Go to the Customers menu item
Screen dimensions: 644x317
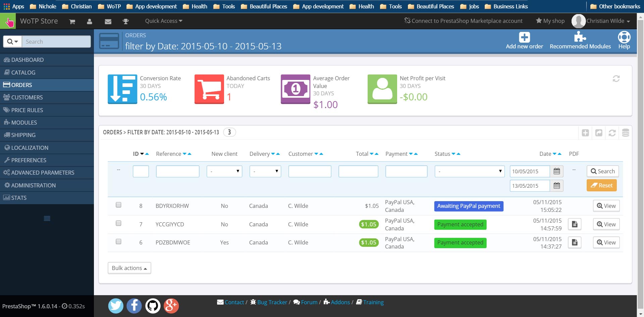point(47,97)
